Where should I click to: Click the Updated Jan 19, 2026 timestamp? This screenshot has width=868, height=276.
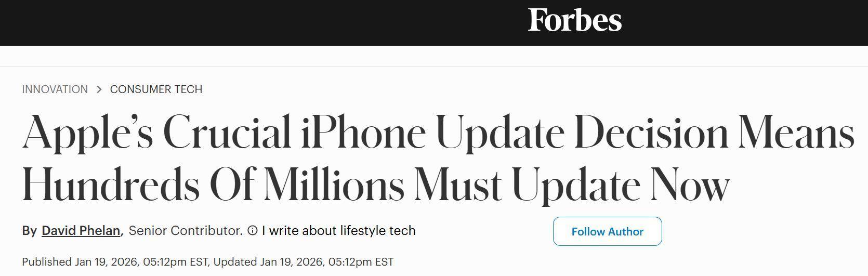[303, 262]
